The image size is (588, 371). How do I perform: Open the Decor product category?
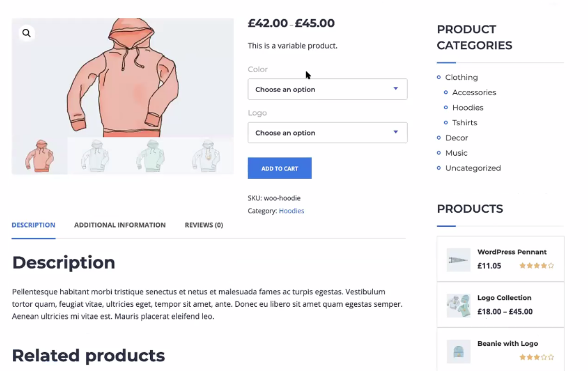[x=456, y=138]
